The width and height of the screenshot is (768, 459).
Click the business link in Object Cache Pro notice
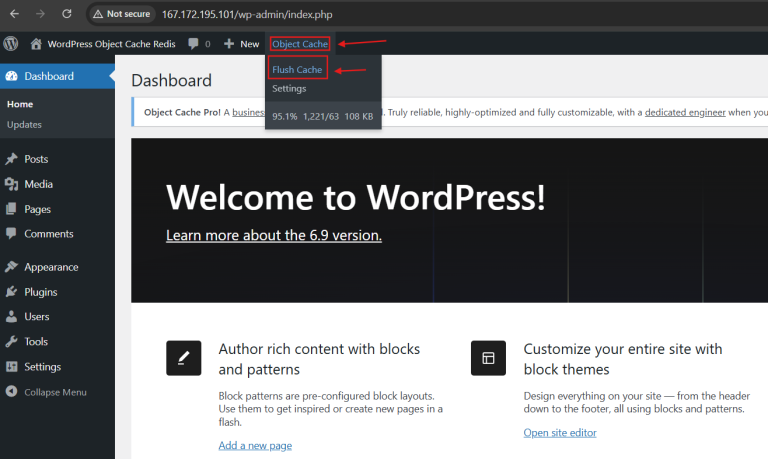pos(248,112)
